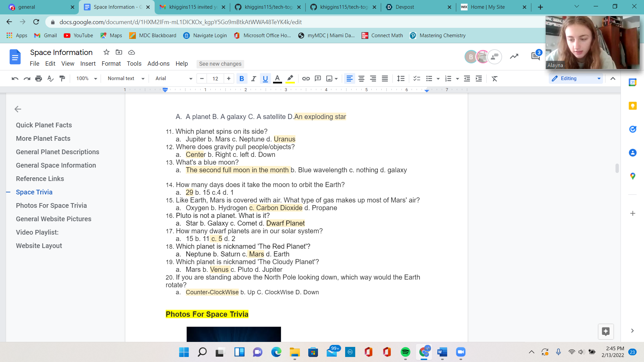Open the Arial font dropdown
644x362 pixels.
173,78
